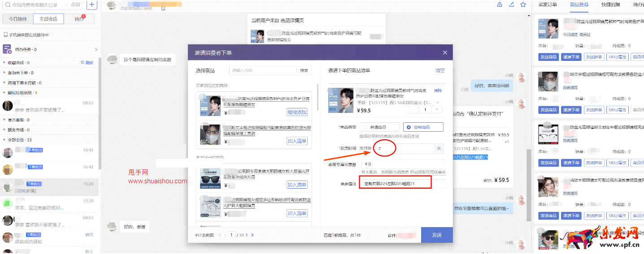Select 普通商品 radio option
The width and height of the screenshot is (644, 254).
point(365,127)
